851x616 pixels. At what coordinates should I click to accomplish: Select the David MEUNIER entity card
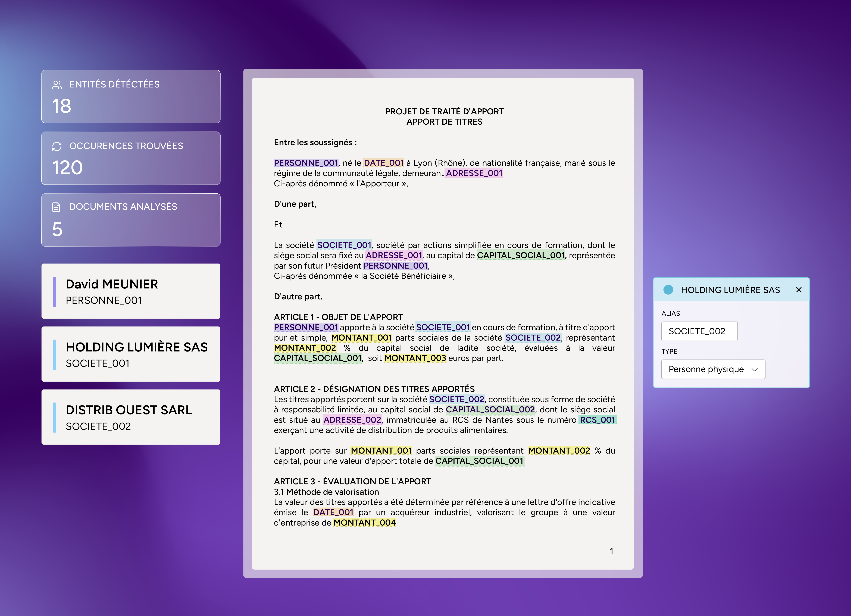point(131,291)
